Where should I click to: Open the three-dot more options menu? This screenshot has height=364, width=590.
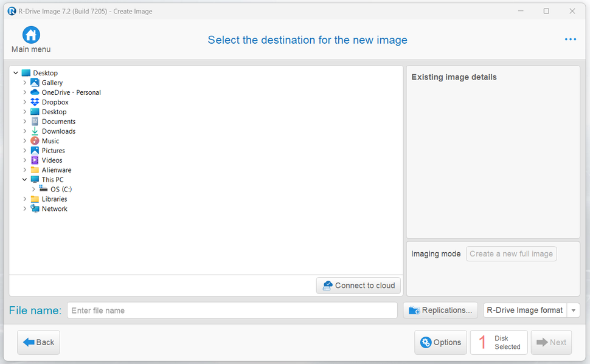pos(570,39)
